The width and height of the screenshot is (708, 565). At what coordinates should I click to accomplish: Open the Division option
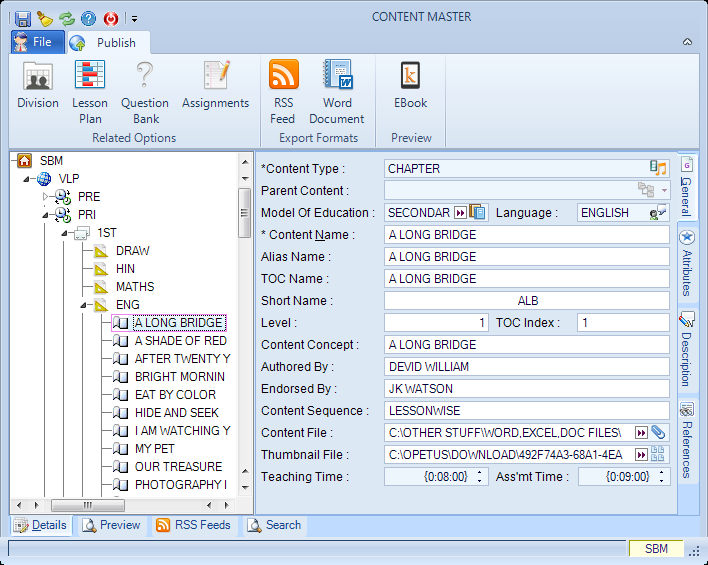38,86
